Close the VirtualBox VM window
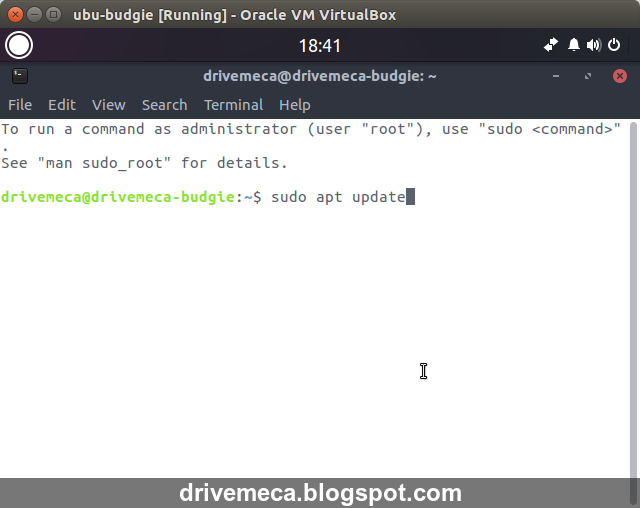This screenshot has width=640, height=508. tap(16, 15)
